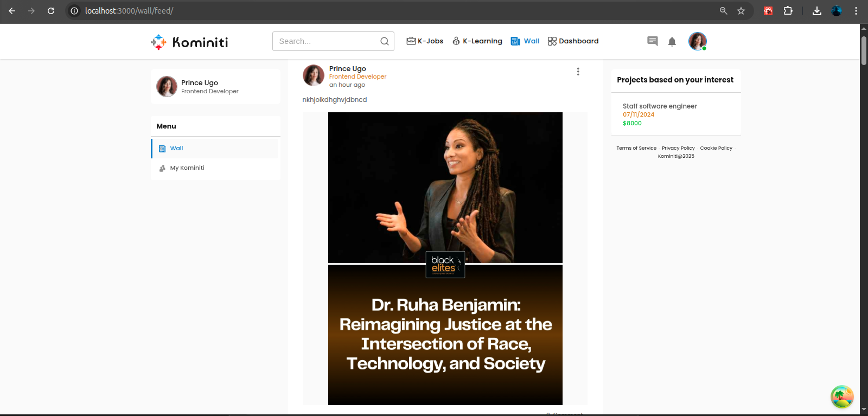
Task: Navigate to Dashboard
Action: (573, 41)
